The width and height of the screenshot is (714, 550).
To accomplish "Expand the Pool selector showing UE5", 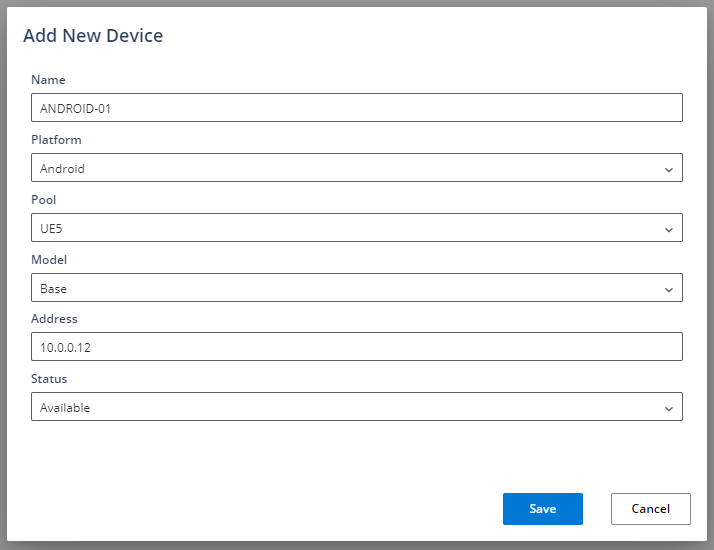I will (340, 228).
